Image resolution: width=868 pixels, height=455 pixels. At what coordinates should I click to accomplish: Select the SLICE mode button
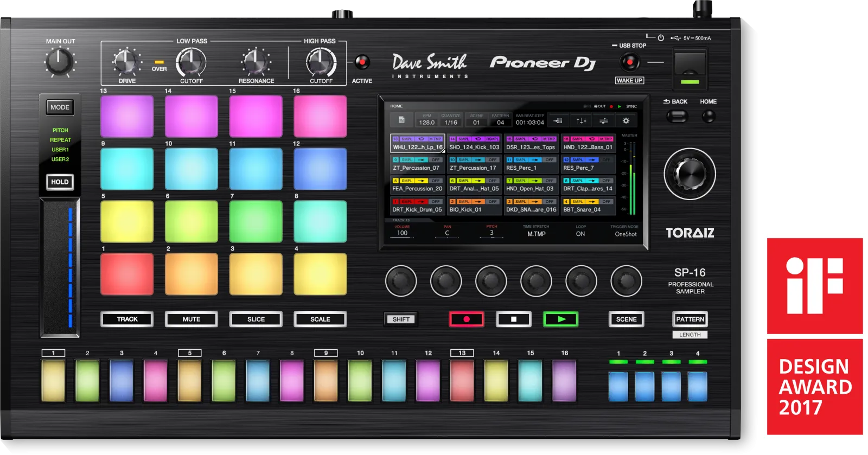point(256,319)
